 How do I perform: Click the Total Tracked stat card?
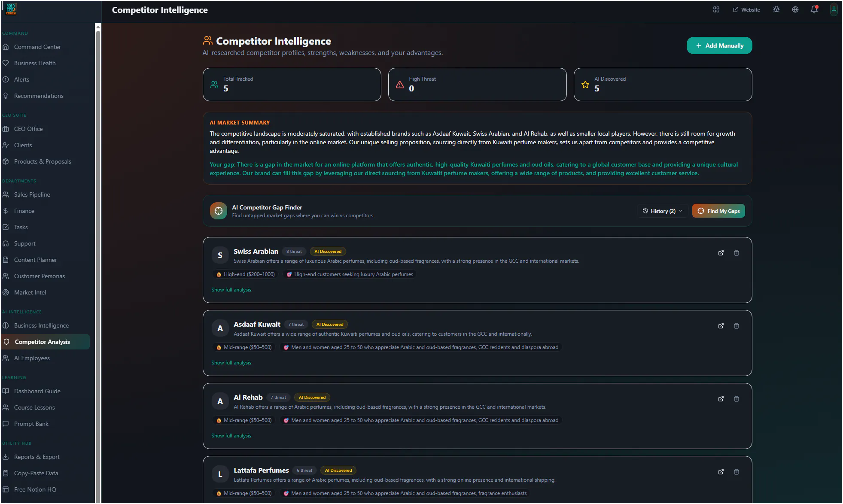click(292, 85)
